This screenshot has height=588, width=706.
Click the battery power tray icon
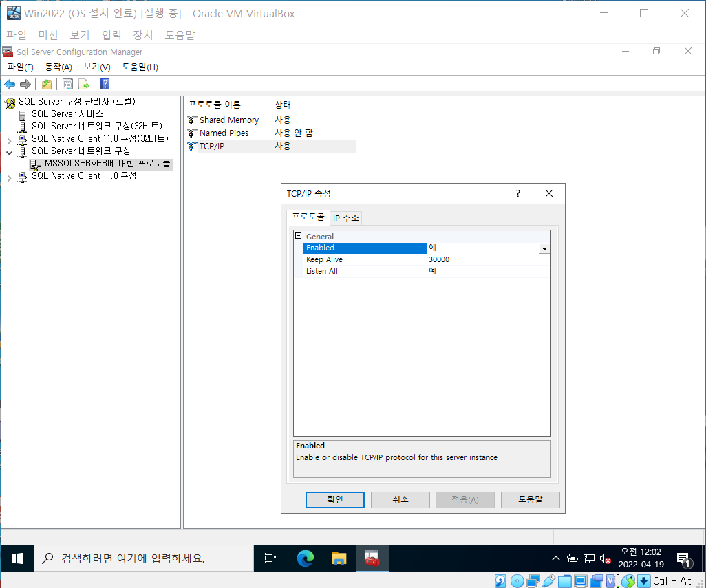pos(573,558)
